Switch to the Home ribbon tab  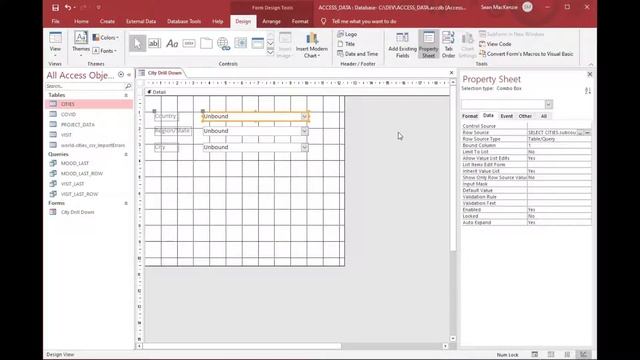[81, 21]
